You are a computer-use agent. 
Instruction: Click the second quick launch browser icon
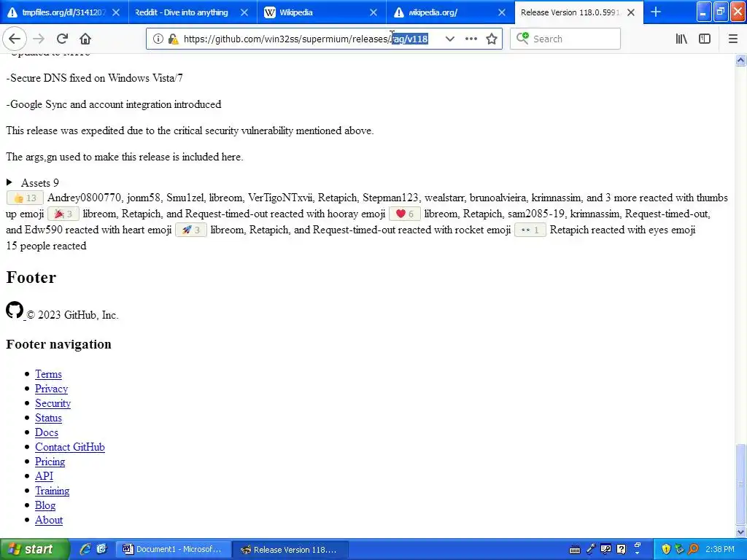point(101,549)
